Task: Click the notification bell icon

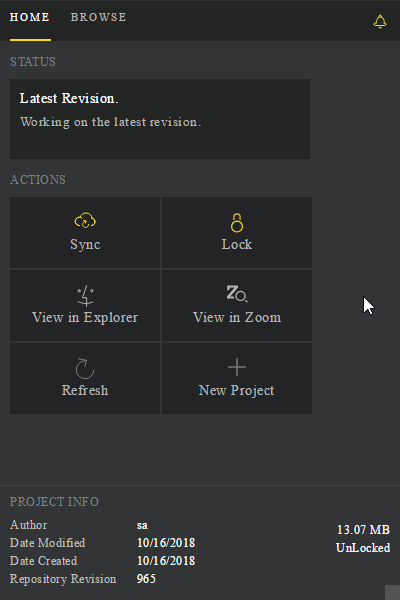Action: pyautogui.click(x=380, y=21)
